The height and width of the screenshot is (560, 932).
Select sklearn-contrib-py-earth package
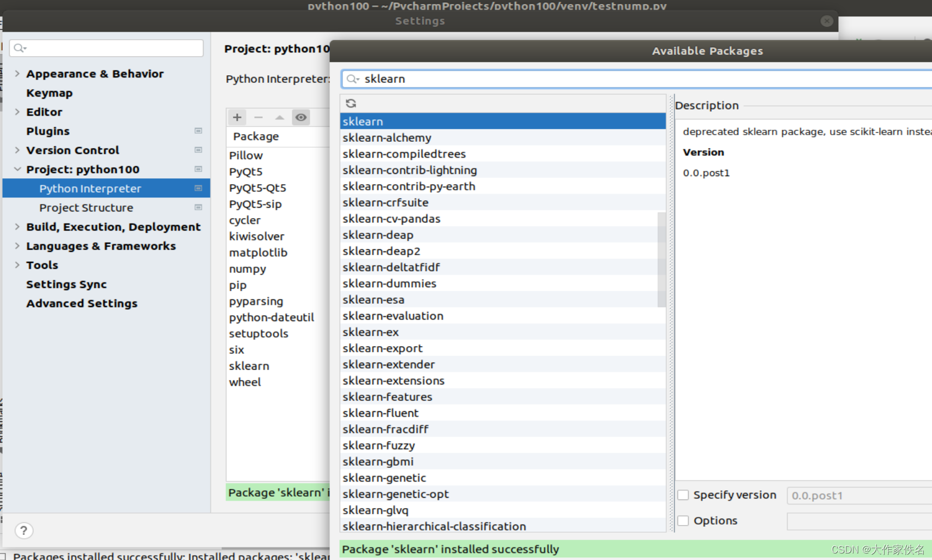pyautogui.click(x=503, y=186)
